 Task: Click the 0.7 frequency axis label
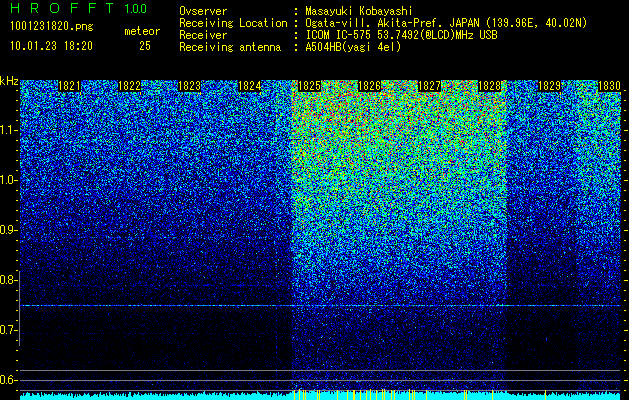tap(8, 330)
